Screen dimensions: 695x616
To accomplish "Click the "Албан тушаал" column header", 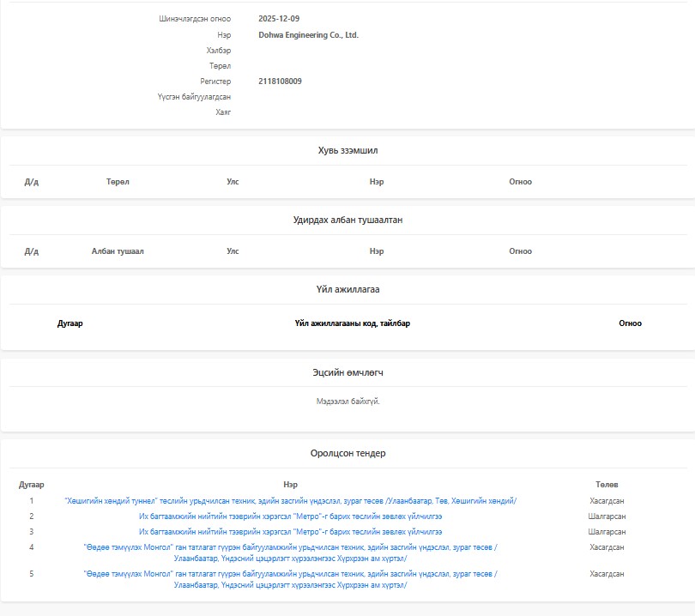I will pos(118,251).
